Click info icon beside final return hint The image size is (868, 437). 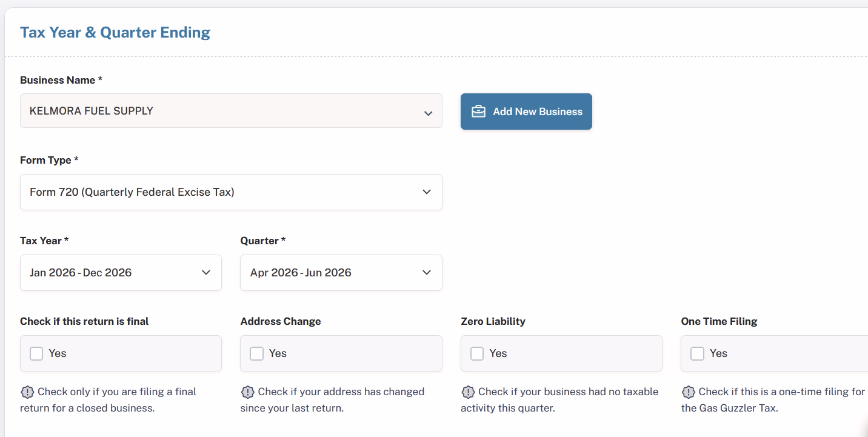coord(27,392)
